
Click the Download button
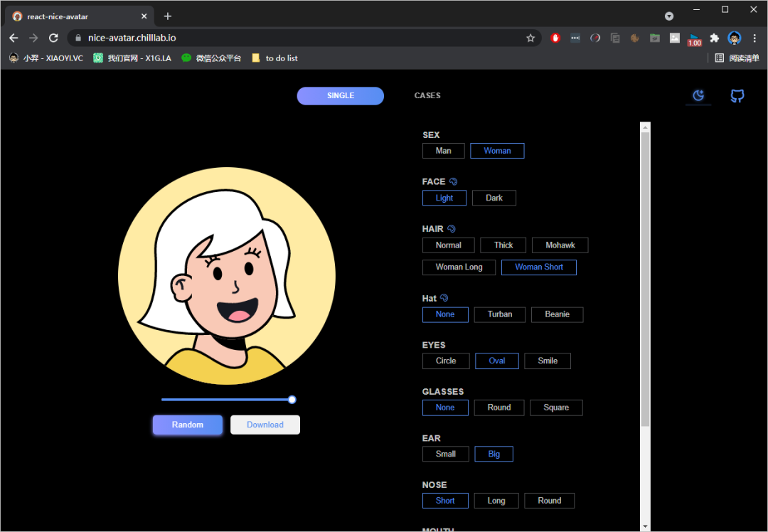click(265, 425)
